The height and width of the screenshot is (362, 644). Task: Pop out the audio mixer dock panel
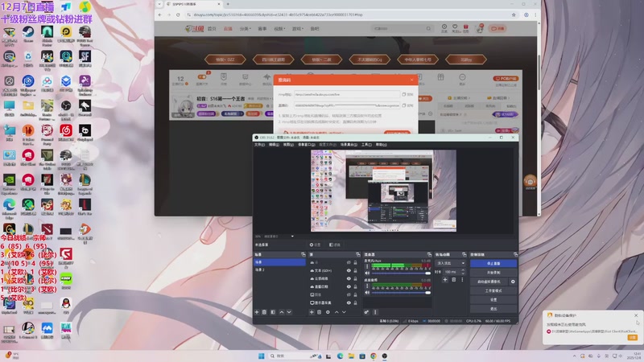[429, 255]
